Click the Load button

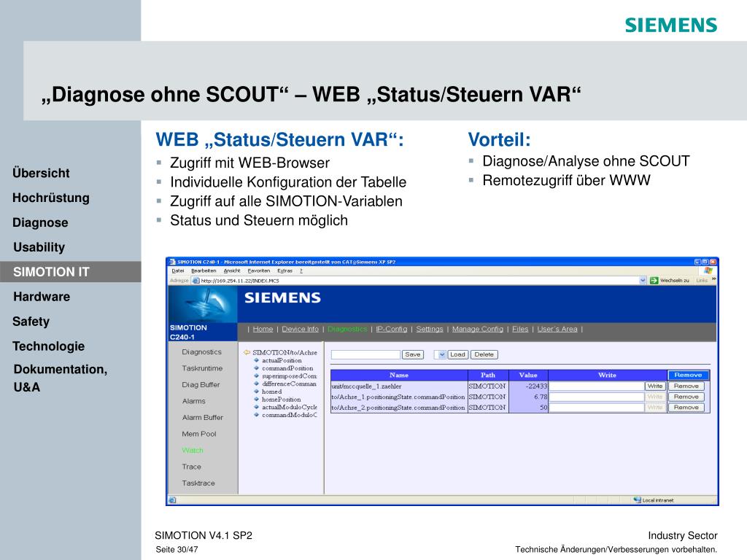pos(457,354)
